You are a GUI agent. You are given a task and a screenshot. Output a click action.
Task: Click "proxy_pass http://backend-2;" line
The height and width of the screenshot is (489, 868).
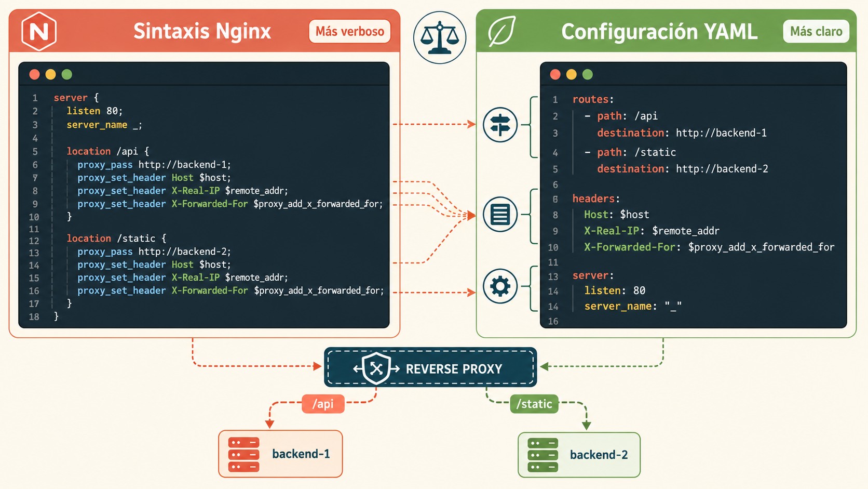tap(154, 252)
